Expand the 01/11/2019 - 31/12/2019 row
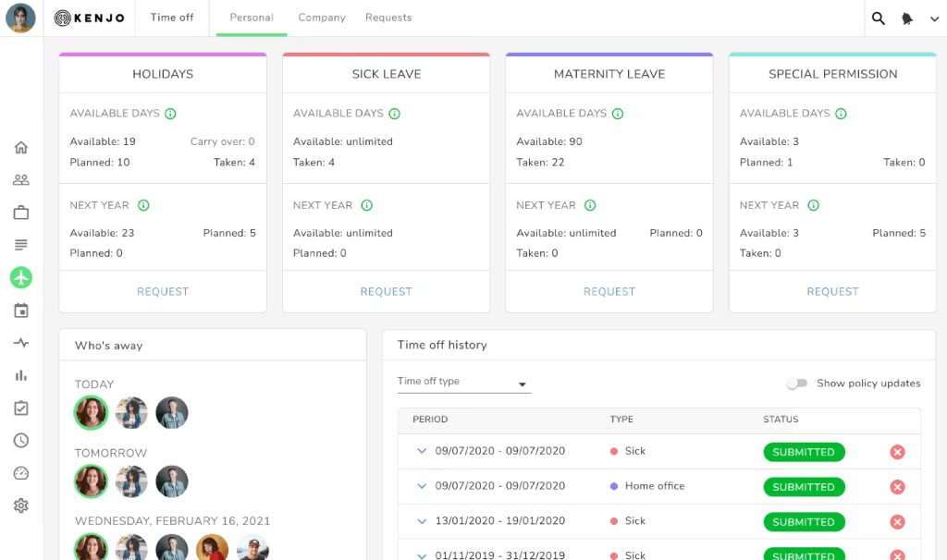Screen dimensions: 947x560 pos(422,555)
